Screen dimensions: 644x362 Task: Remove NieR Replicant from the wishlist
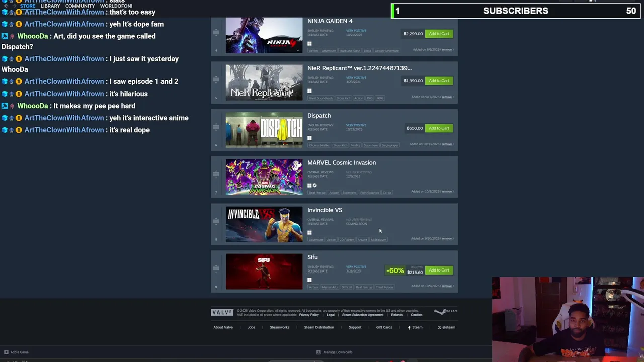tap(447, 97)
